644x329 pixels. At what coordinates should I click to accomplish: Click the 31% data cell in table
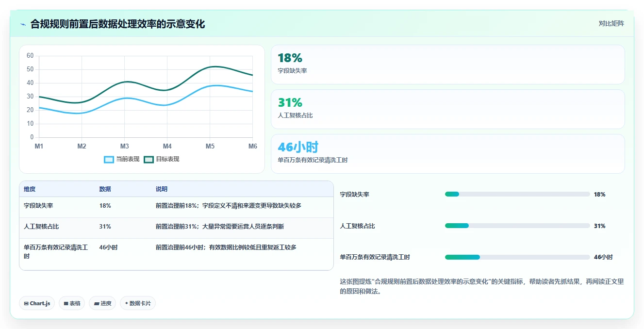(105, 227)
